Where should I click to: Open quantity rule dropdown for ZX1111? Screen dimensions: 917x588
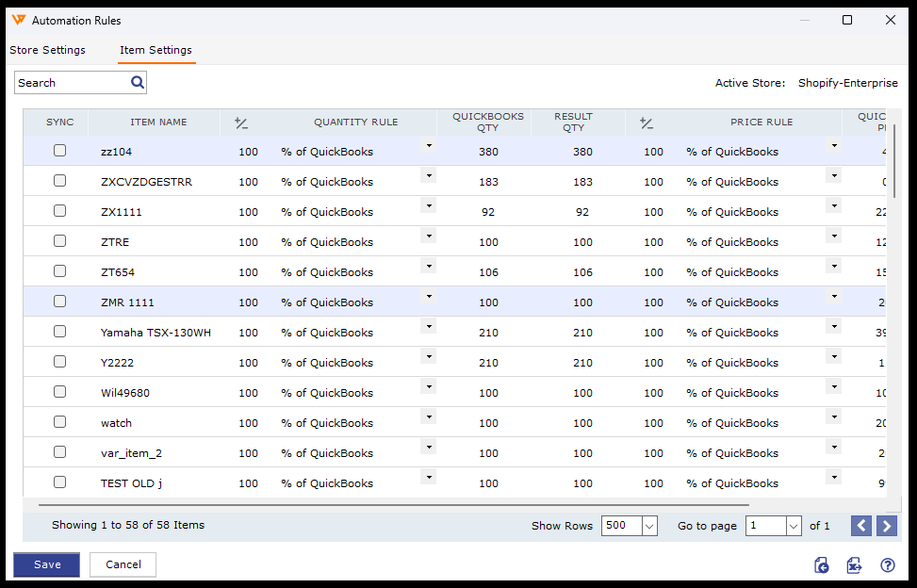pyautogui.click(x=429, y=206)
